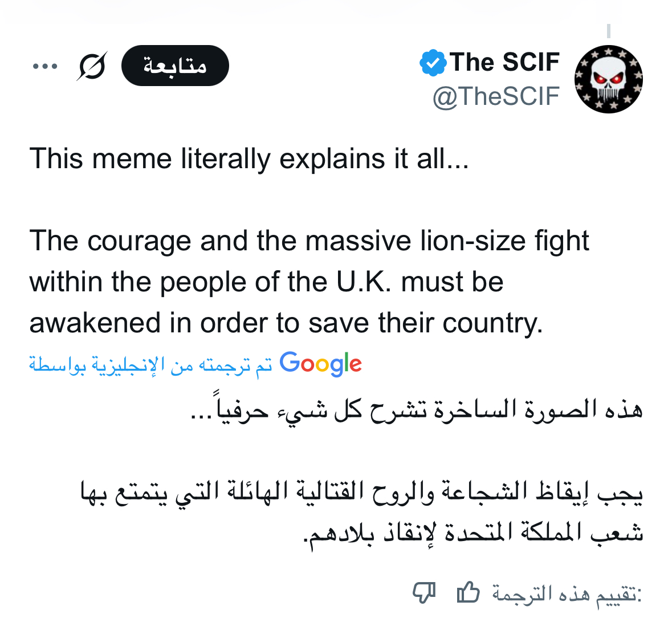Open The SCIF skull profile avatar
This screenshot has height=622, width=672.
coord(608,79)
